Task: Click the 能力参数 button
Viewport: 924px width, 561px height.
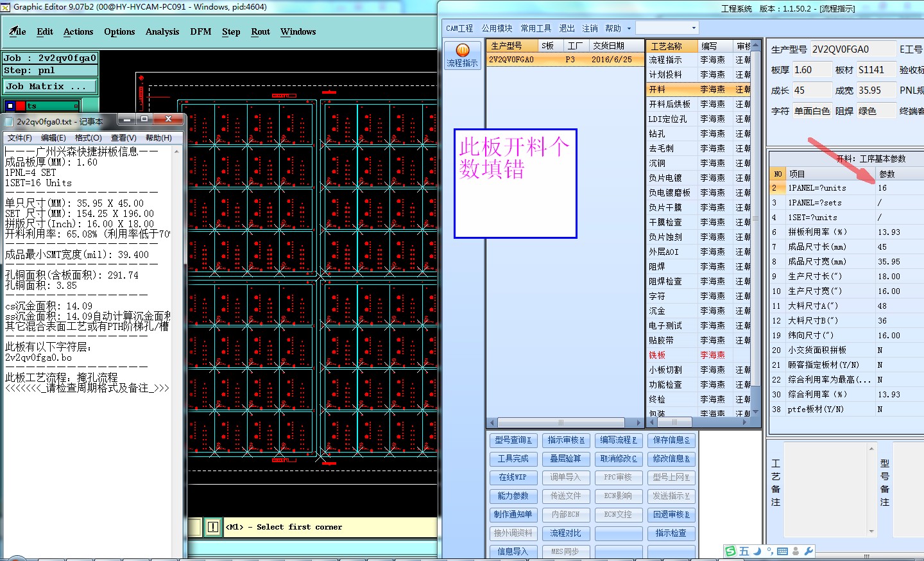Action: (513, 496)
